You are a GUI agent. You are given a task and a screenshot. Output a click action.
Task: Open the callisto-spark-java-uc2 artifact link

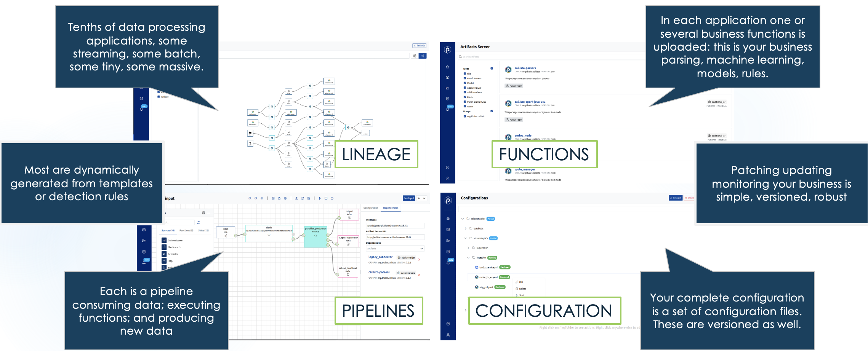click(x=530, y=102)
